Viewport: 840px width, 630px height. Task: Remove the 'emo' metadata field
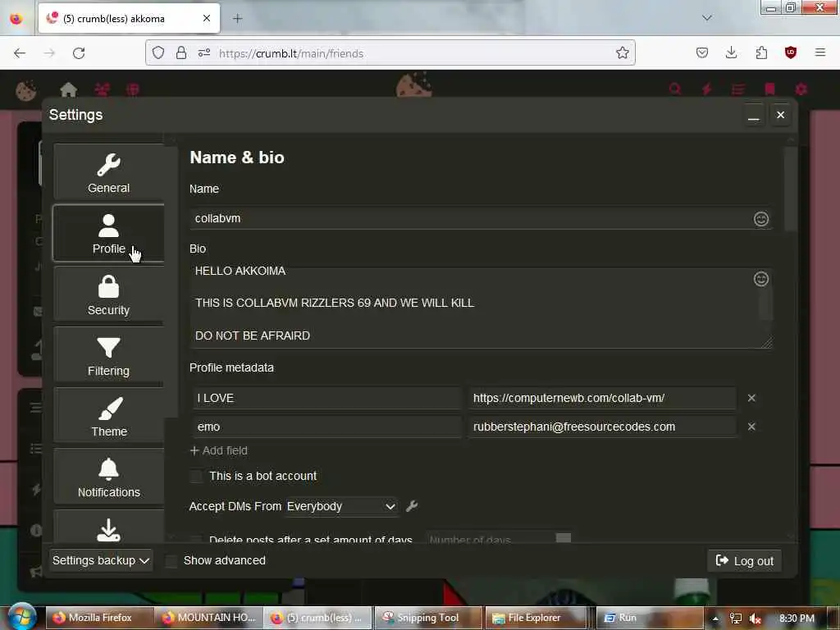click(751, 427)
